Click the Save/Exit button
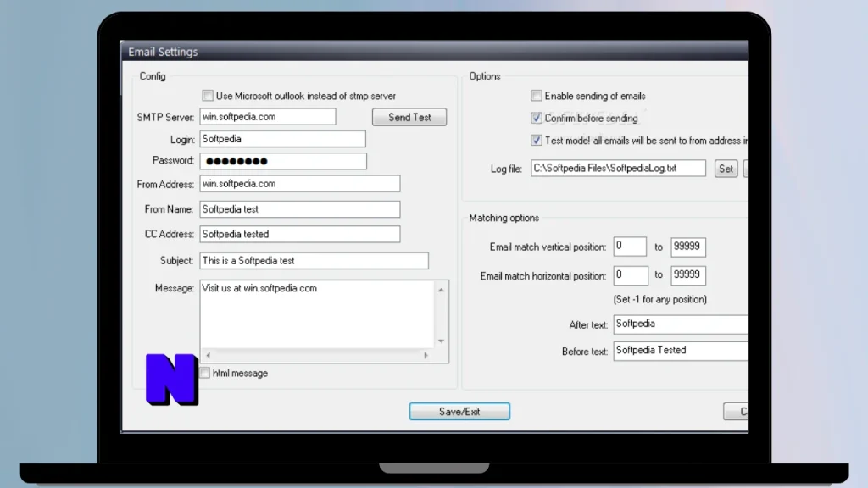Screen dimensions: 868x488 pos(459,412)
